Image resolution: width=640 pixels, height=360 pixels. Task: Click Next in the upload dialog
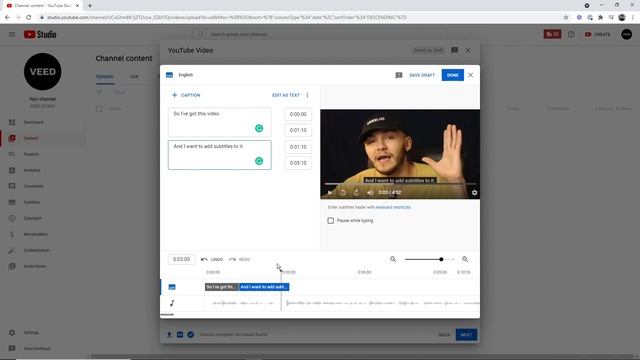click(x=466, y=335)
